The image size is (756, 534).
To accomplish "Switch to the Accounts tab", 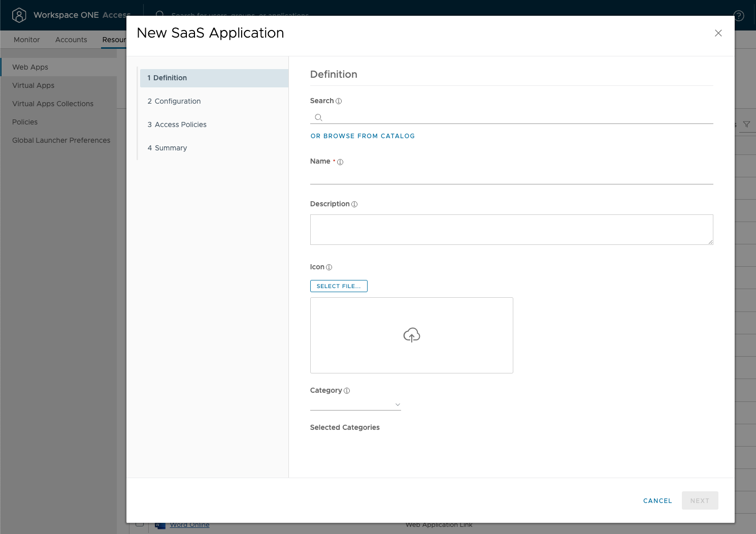I will point(71,40).
